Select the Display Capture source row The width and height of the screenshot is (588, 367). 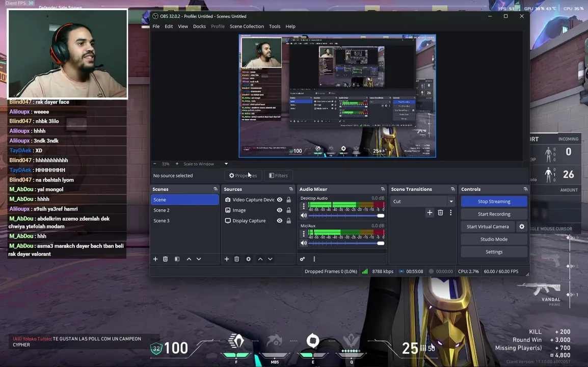pos(258,221)
